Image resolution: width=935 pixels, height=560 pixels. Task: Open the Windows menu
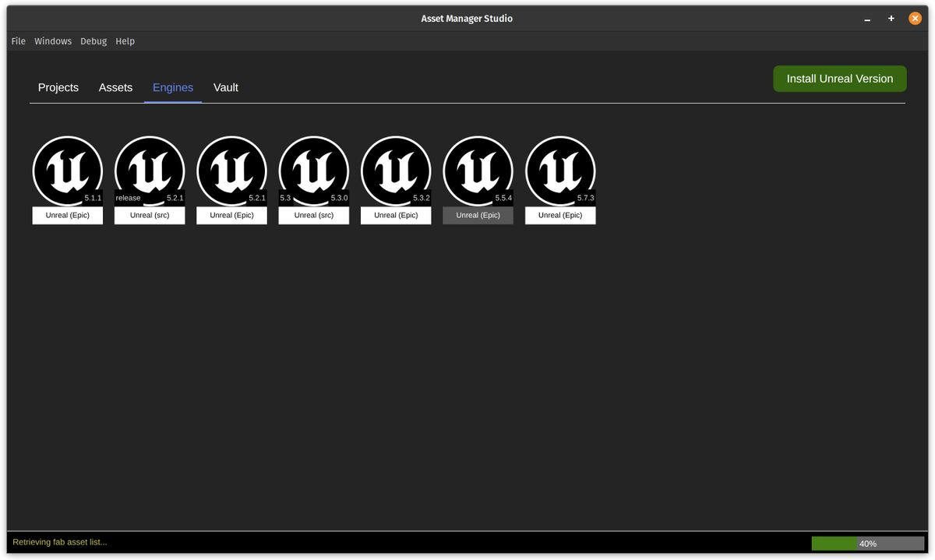coord(53,41)
